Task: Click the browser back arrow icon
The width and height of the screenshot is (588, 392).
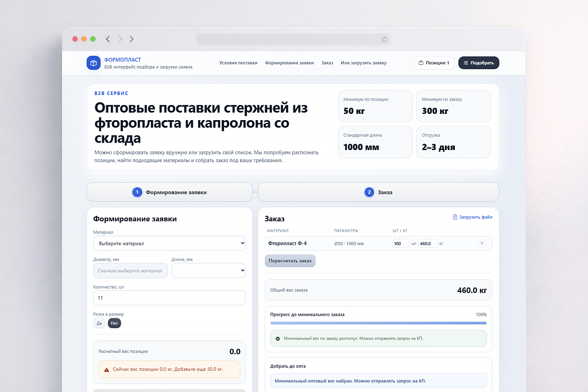Action: tap(108, 39)
